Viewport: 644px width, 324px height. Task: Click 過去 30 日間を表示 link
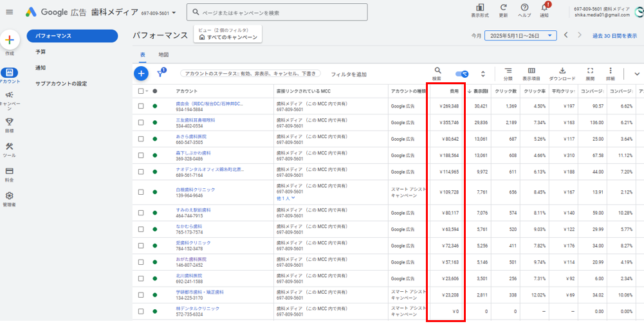616,36
